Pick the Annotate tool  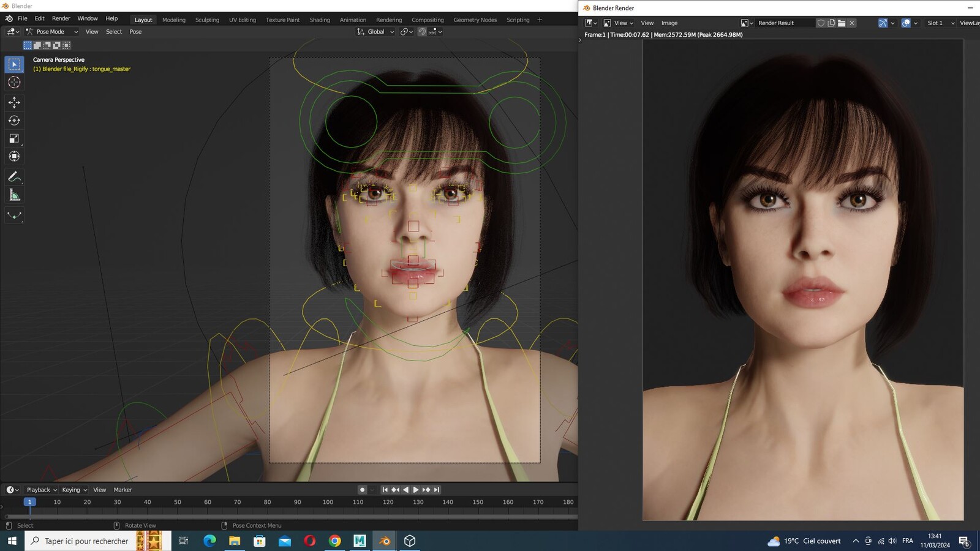tap(14, 177)
